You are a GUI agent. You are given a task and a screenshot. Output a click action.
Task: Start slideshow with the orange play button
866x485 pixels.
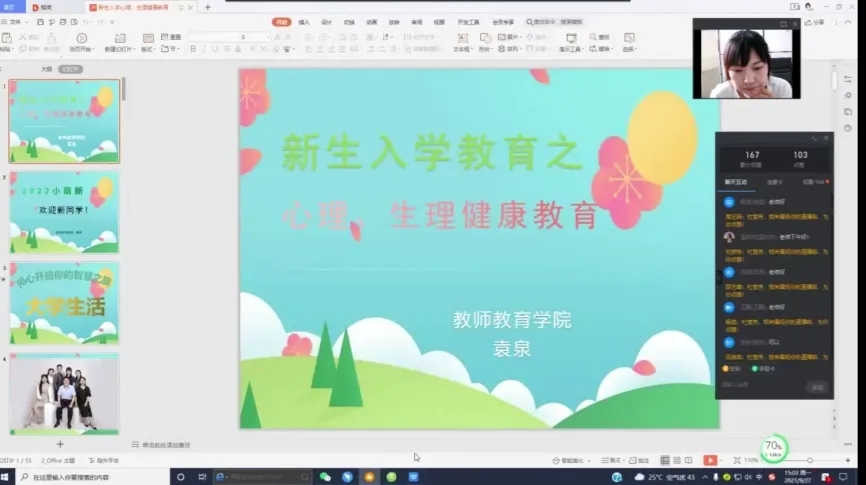click(710, 460)
